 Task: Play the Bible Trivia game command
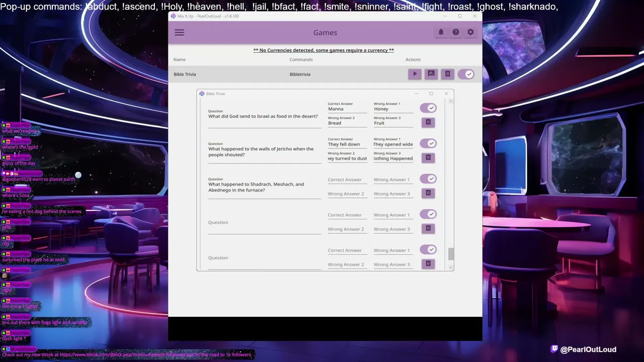pos(415,74)
